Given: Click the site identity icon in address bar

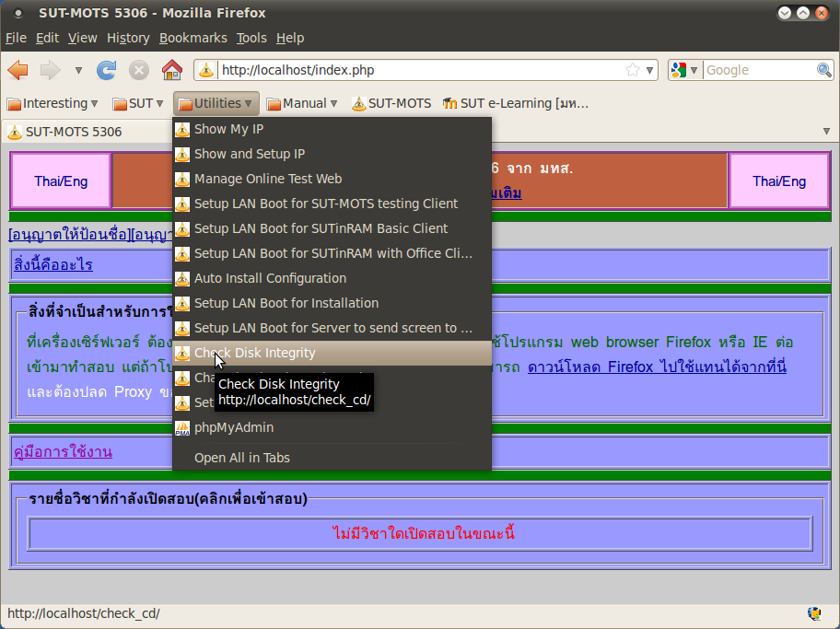Looking at the screenshot, I should click(x=206, y=70).
